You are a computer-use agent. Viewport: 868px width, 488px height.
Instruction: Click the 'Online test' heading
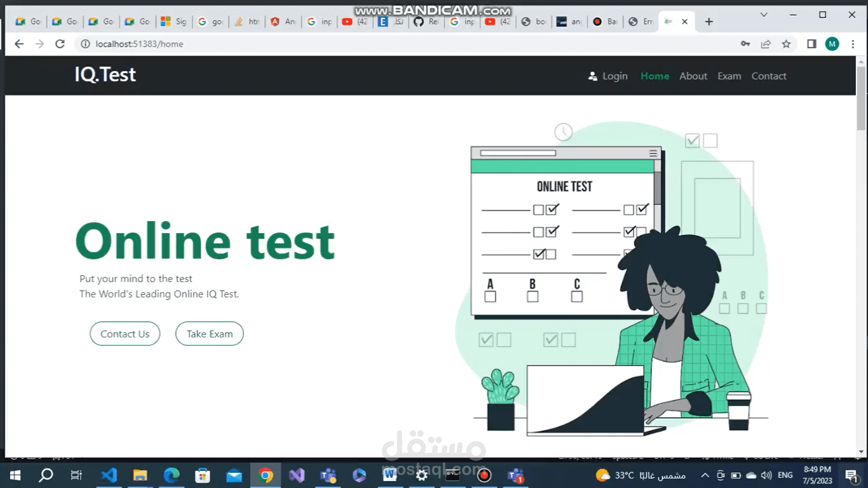pyautogui.click(x=205, y=241)
